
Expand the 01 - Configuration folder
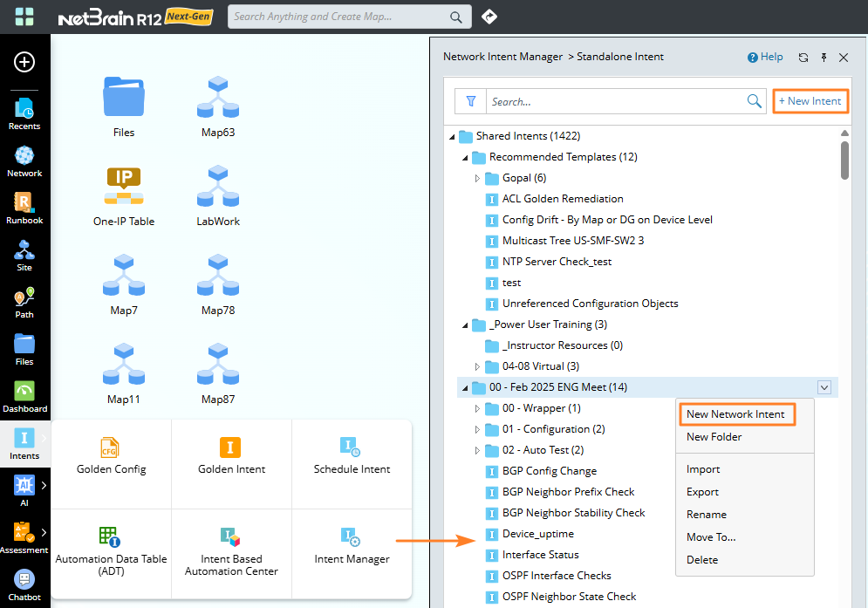point(477,429)
